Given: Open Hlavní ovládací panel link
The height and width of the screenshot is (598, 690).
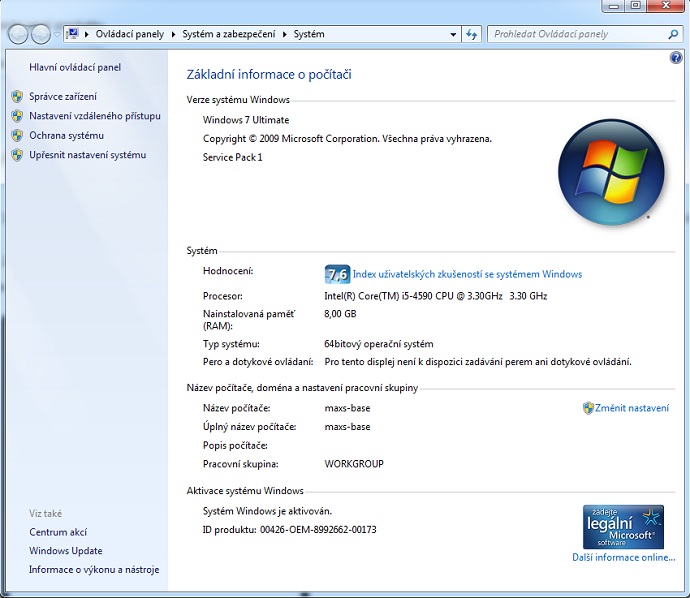Looking at the screenshot, I should 75,67.
